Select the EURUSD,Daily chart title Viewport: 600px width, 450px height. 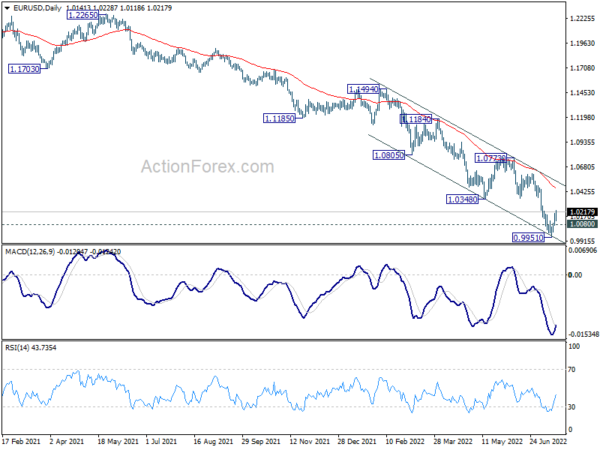37,8
